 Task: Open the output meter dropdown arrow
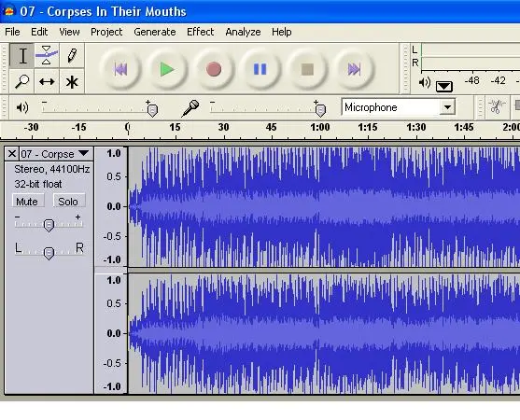pyautogui.click(x=444, y=87)
